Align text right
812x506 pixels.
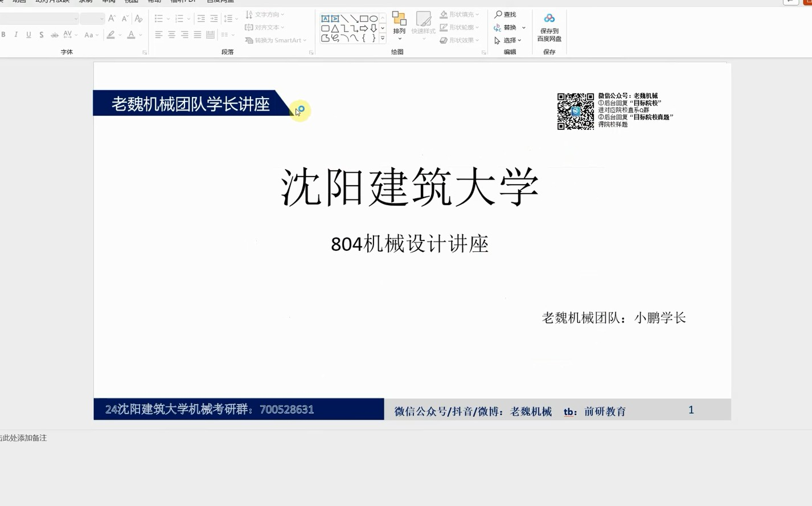[x=184, y=35]
